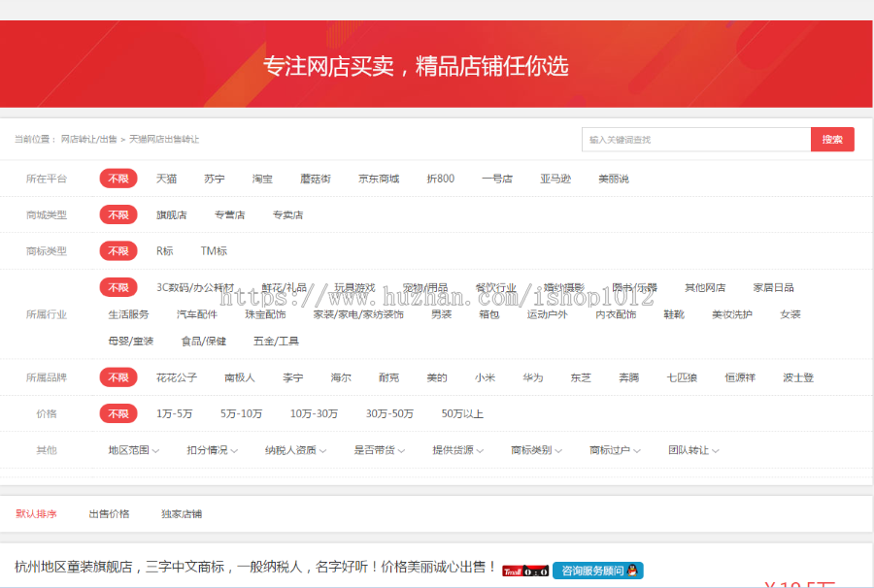Set price range 50万以上
874x588 pixels.
pos(462,413)
